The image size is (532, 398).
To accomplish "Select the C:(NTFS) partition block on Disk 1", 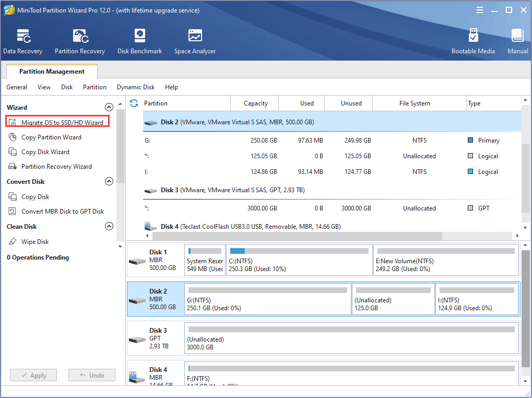I will [299, 260].
